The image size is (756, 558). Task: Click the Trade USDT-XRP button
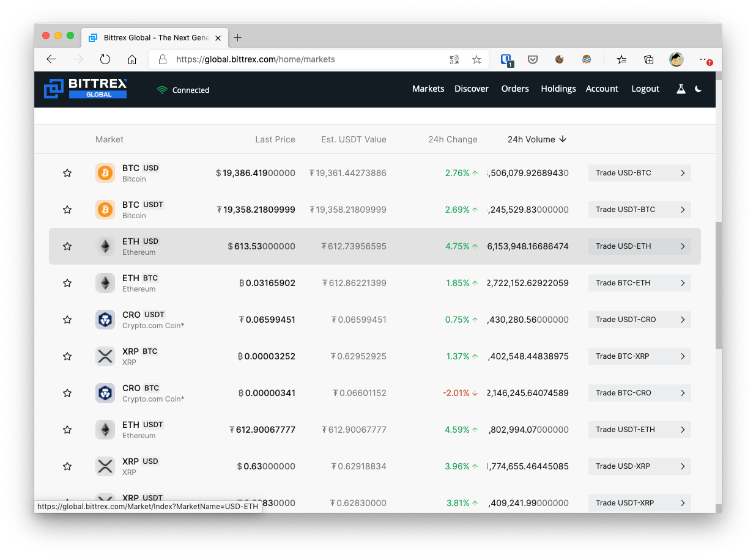pos(640,503)
